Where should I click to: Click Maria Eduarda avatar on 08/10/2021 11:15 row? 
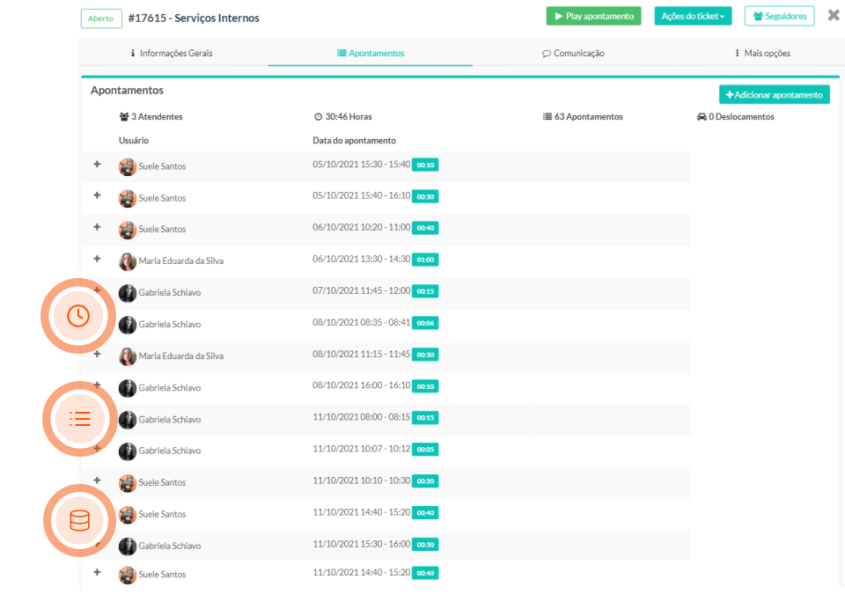tap(128, 356)
